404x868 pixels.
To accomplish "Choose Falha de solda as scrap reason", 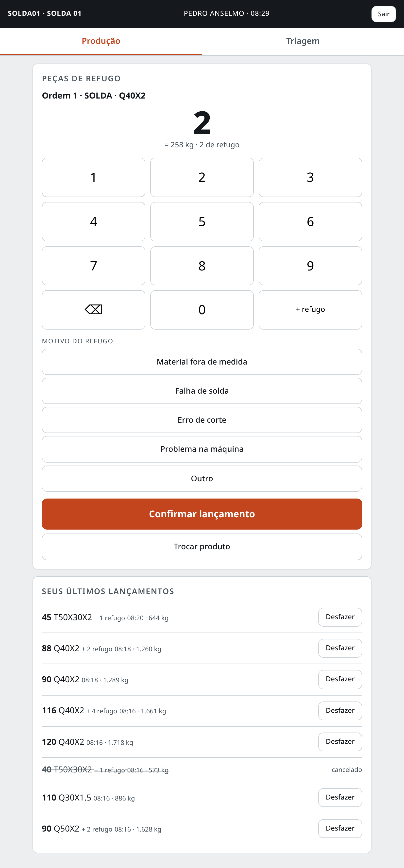I will 202,391.
